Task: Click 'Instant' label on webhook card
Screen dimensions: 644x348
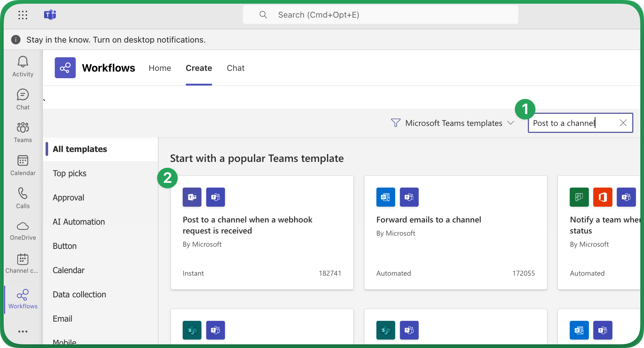Action: coord(193,273)
